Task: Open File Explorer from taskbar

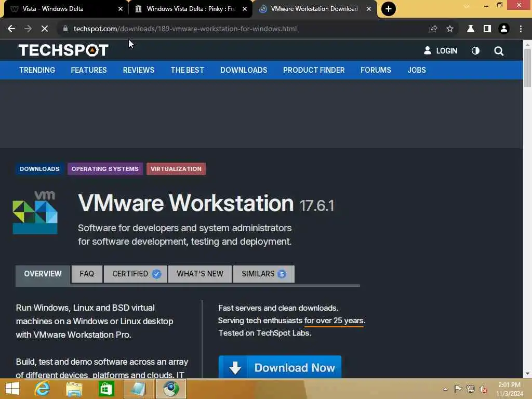Action: 74,389
